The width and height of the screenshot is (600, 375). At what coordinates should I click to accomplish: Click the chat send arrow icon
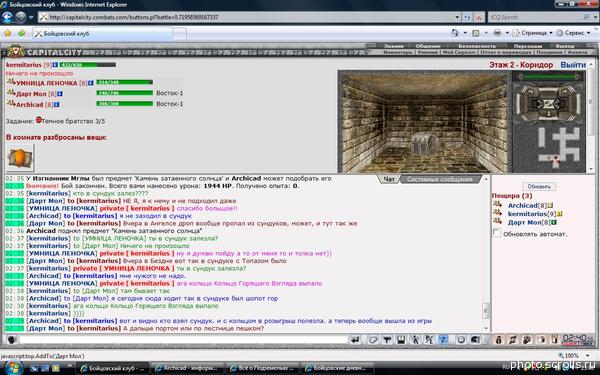click(355, 340)
